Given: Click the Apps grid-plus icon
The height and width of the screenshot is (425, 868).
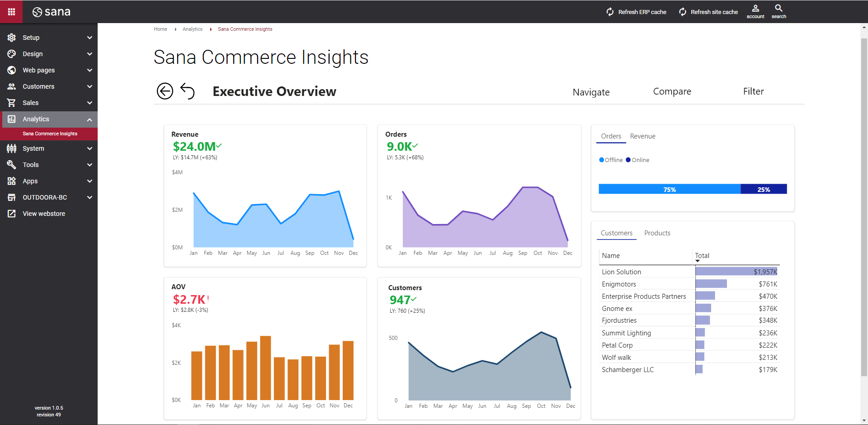Looking at the screenshot, I should pyautogui.click(x=12, y=181).
